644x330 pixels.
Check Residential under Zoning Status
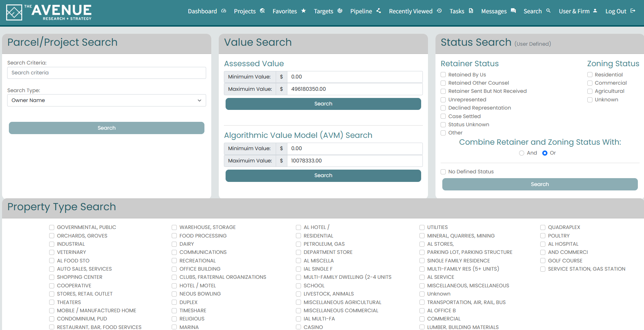pos(590,75)
